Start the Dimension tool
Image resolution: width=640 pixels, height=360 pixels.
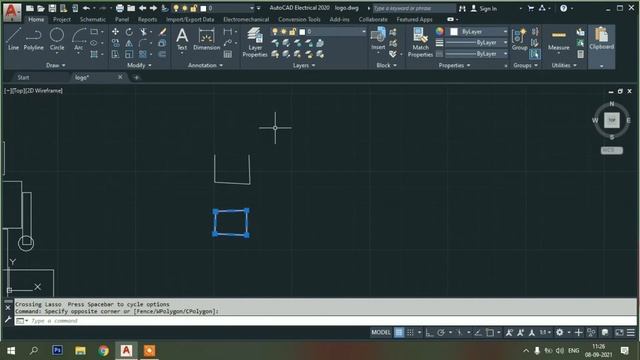tap(207, 39)
